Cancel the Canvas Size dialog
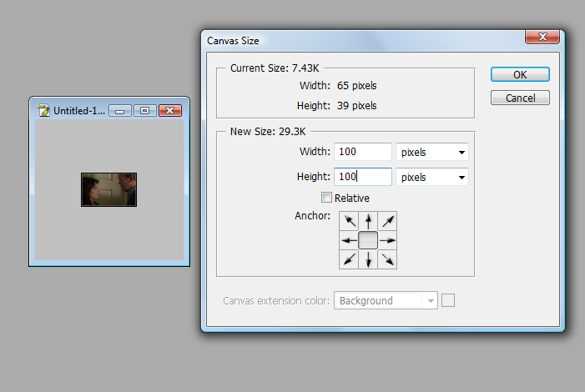 point(520,98)
